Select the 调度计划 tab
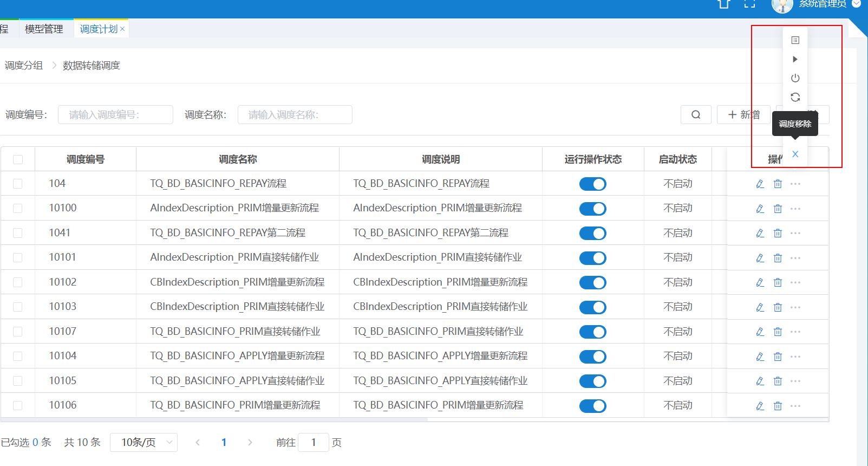Image resolution: width=868 pixels, height=466 pixels. [99, 29]
